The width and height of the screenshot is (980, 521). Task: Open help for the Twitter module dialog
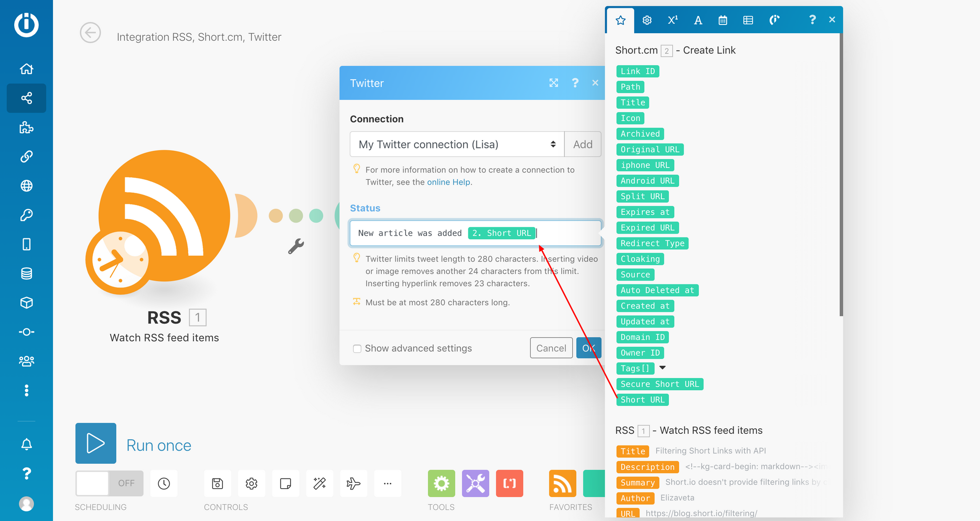575,83
